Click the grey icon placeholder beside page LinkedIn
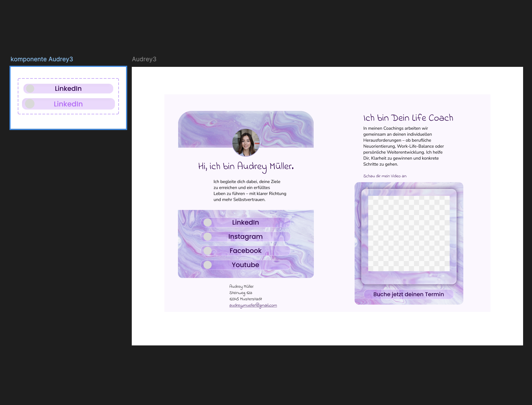Screen dimensions: 532x405 coord(208,222)
